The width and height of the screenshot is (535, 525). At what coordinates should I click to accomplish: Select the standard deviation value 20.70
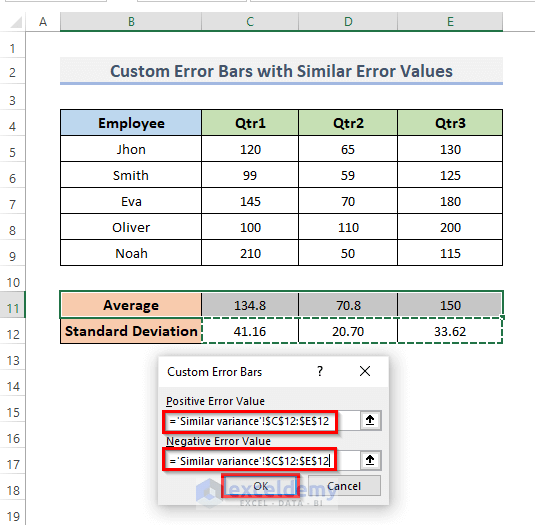pos(348,331)
